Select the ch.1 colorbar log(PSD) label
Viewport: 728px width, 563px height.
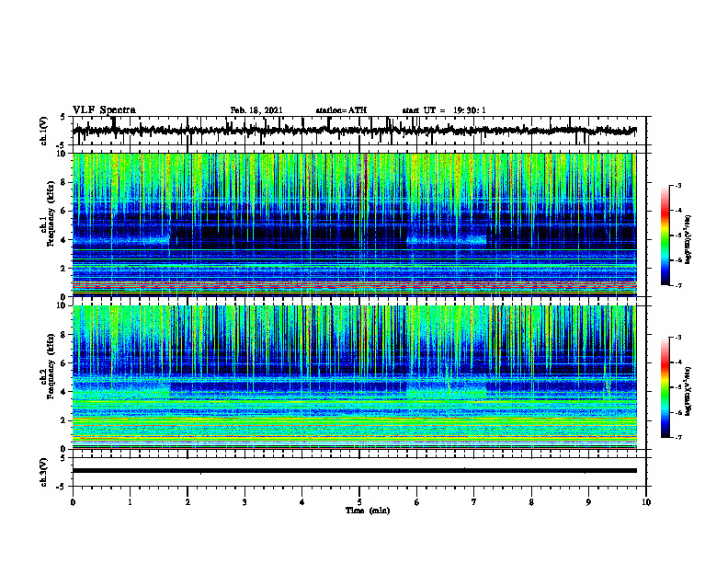(688, 239)
